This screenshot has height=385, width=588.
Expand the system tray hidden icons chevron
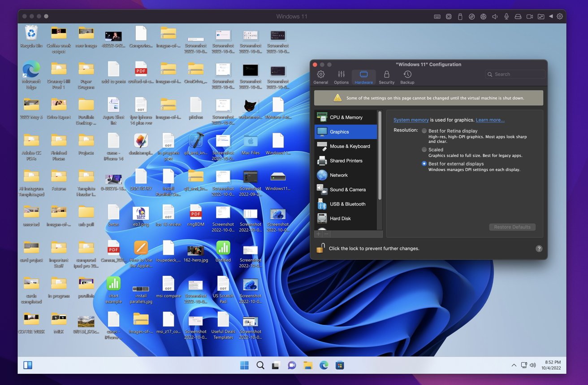[x=514, y=365]
